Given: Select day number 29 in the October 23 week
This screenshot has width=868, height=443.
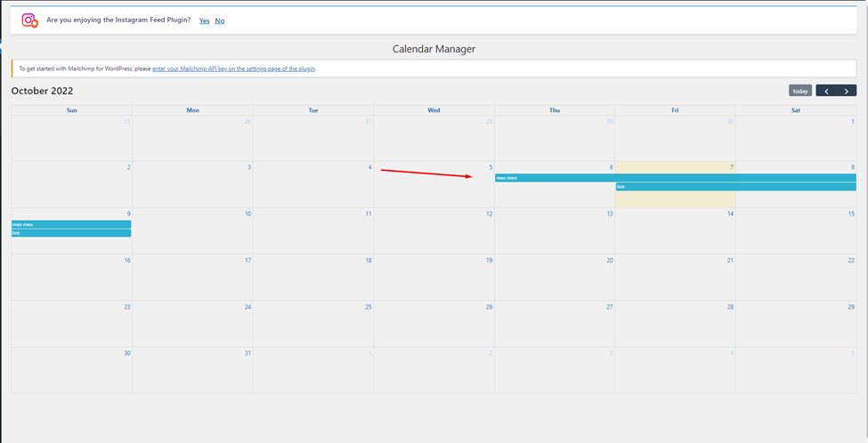Looking at the screenshot, I should tap(851, 306).
